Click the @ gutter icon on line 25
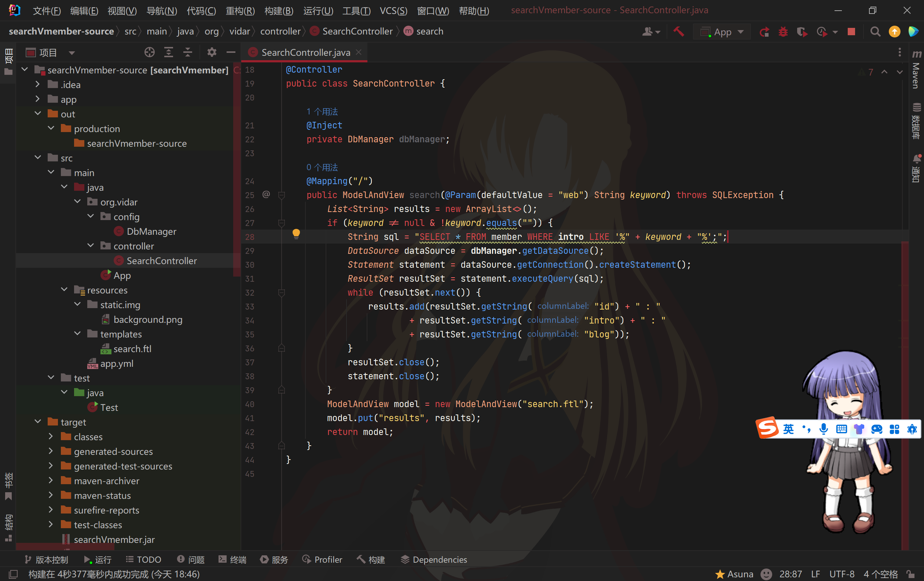The image size is (924, 581). (x=266, y=194)
